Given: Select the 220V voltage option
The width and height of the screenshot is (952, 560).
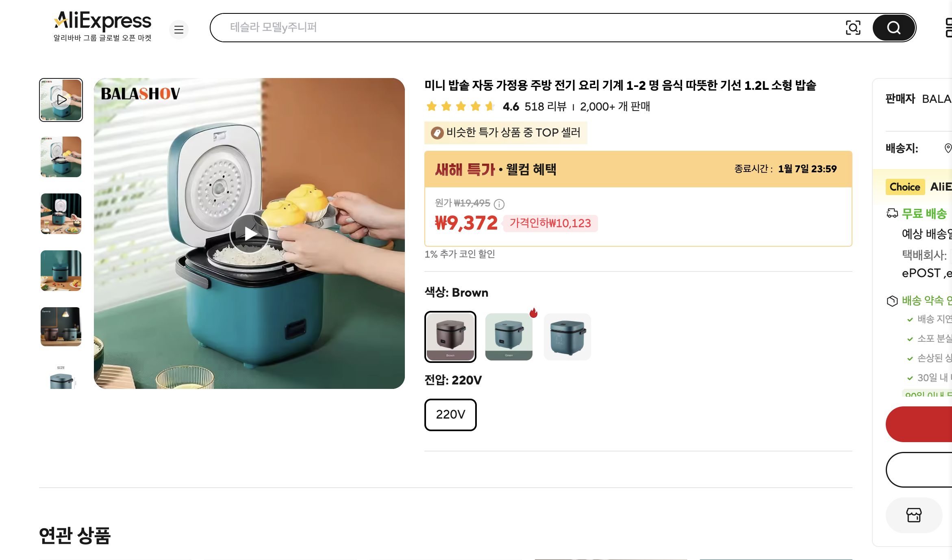Looking at the screenshot, I should pos(450,415).
